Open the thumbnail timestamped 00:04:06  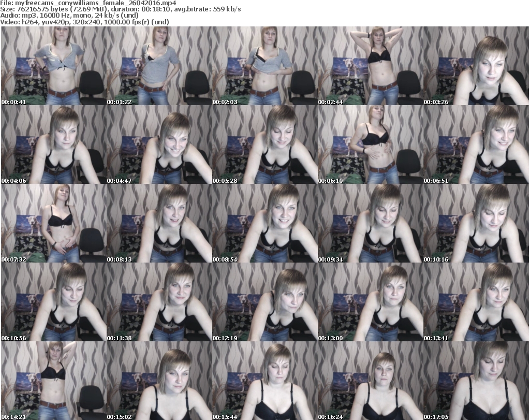click(x=54, y=144)
